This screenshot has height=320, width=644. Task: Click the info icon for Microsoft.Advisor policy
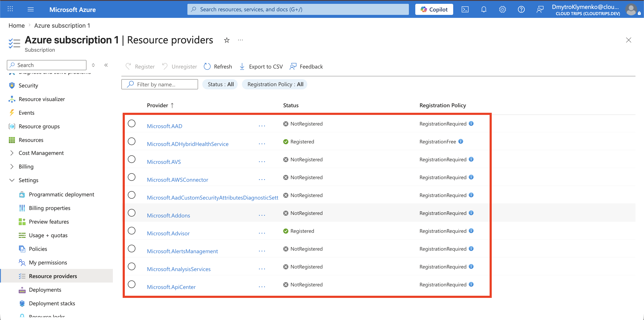click(471, 231)
